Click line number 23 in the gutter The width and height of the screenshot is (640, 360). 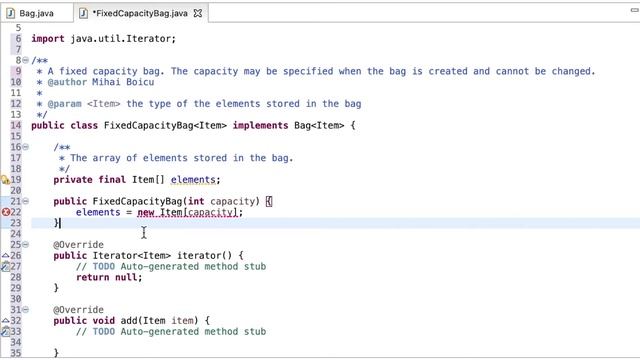tap(16, 223)
